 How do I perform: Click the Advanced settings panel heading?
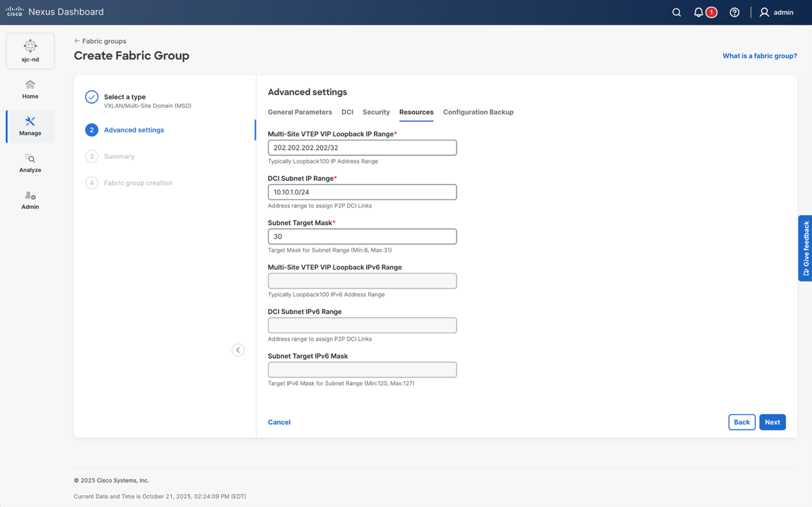(x=307, y=92)
